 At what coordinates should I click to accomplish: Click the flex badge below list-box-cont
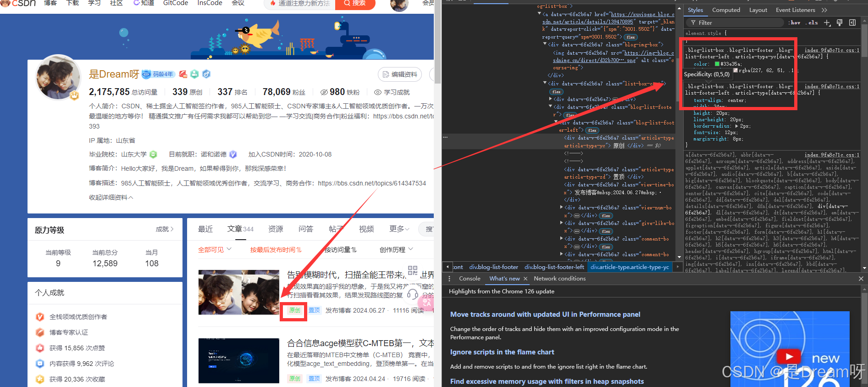[556, 92]
